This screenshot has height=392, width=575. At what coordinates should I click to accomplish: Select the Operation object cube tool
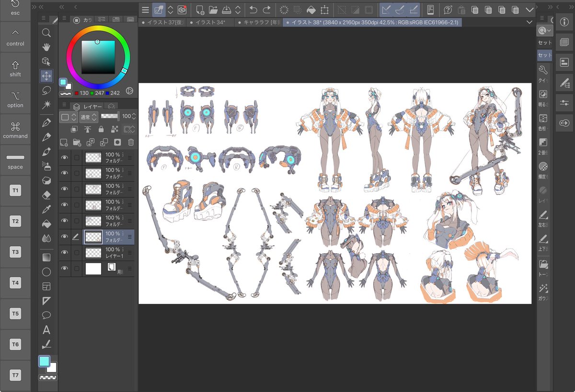tap(46, 61)
